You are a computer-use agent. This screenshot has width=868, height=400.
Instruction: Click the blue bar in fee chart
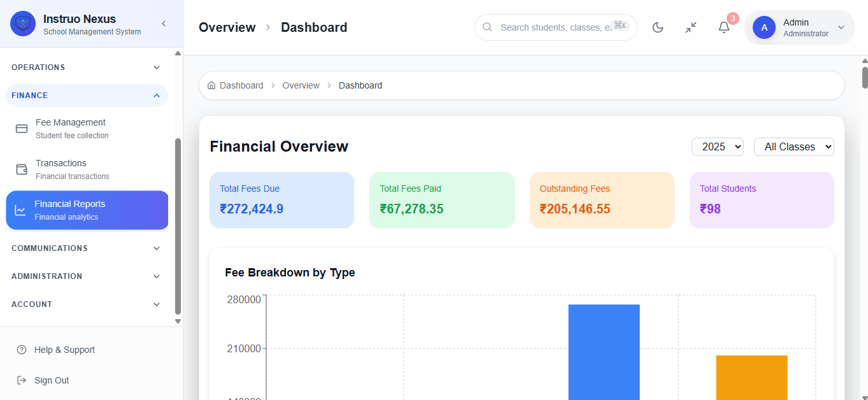[604, 352]
